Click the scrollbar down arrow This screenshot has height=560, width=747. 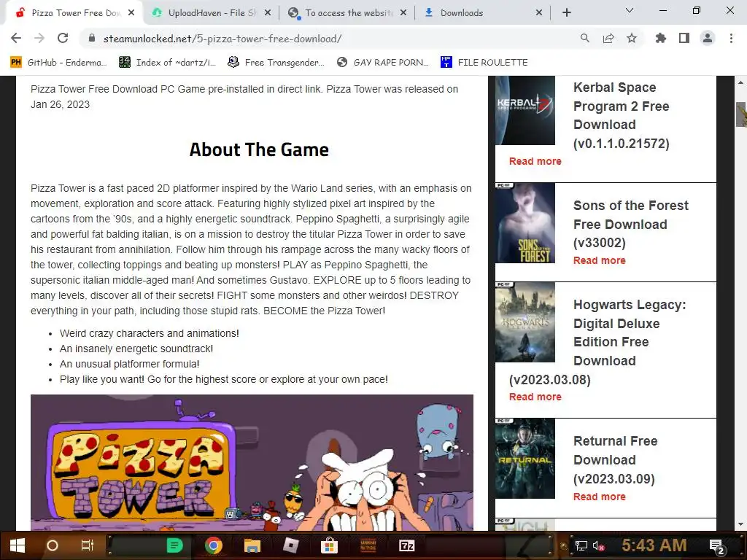741,524
